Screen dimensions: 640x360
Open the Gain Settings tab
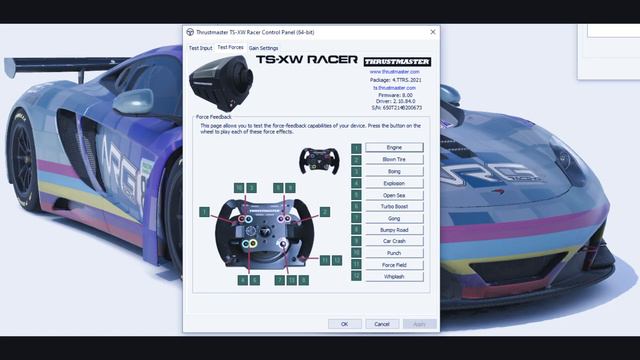coord(263,48)
